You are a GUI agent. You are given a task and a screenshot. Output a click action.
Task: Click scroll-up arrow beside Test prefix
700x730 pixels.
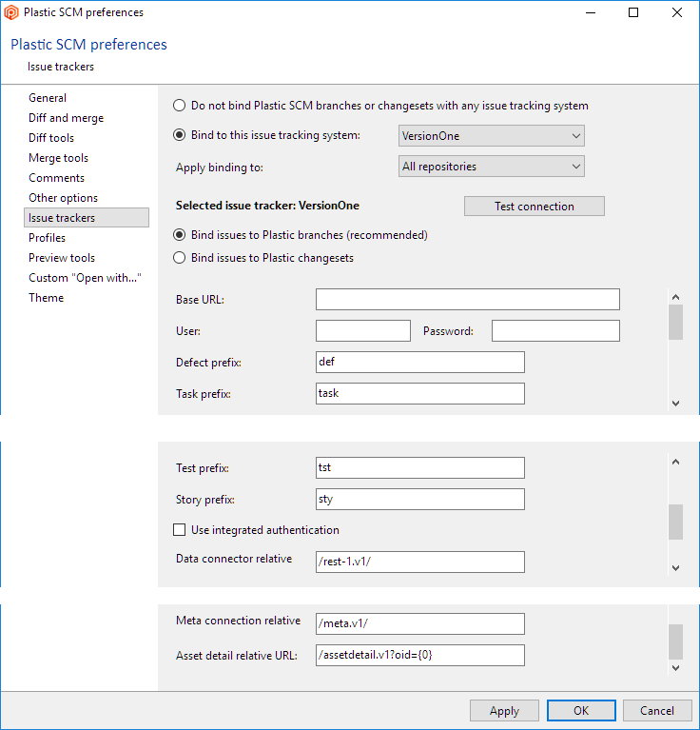pyautogui.click(x=676, y=462)
